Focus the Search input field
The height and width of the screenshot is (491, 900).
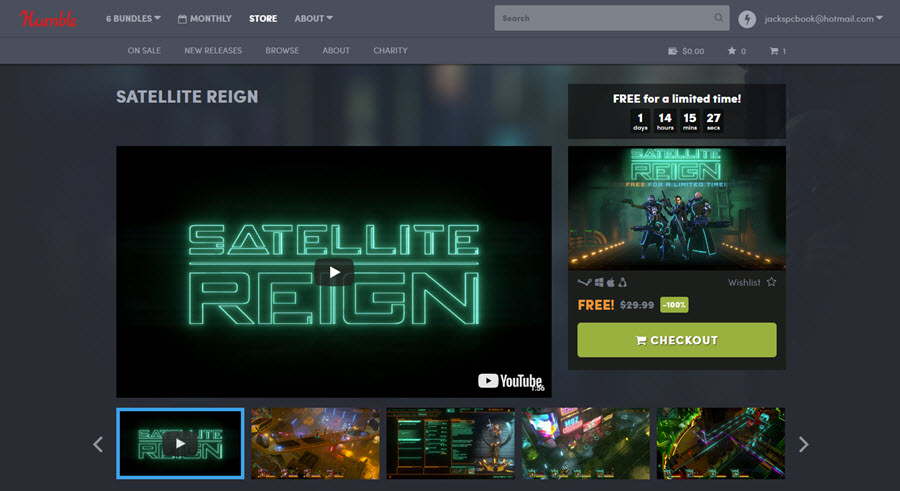(x=602, y=18)
